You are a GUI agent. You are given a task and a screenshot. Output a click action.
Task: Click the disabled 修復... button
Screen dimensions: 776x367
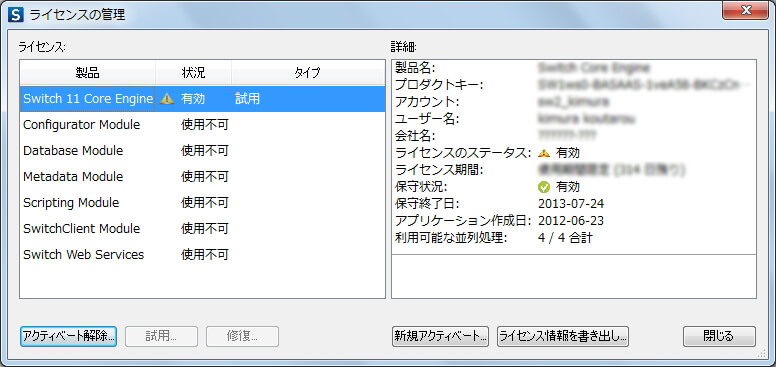pos(242,336)
